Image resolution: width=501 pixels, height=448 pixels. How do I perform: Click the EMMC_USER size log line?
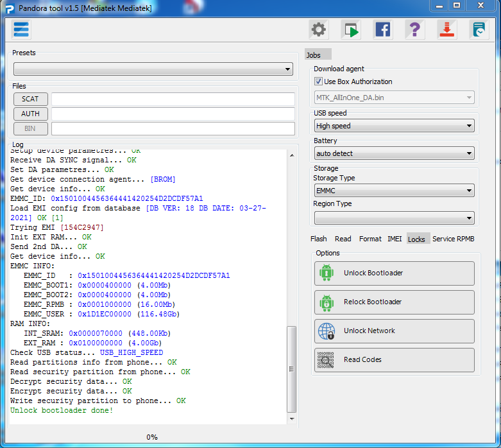coord(101,314)
